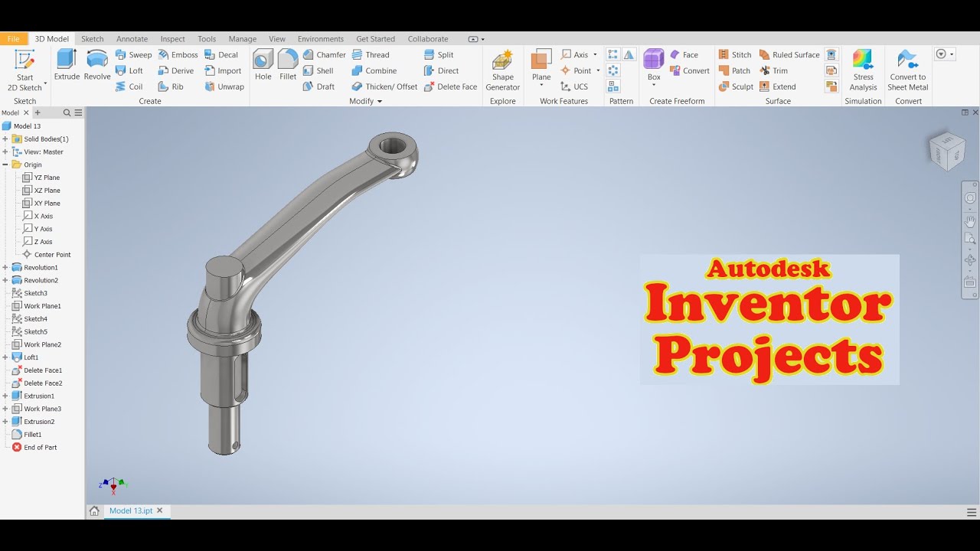This screenshot has width=980, height=551.
Task: Expand the Extrusion2 feature node
Action: pos(5,422)
